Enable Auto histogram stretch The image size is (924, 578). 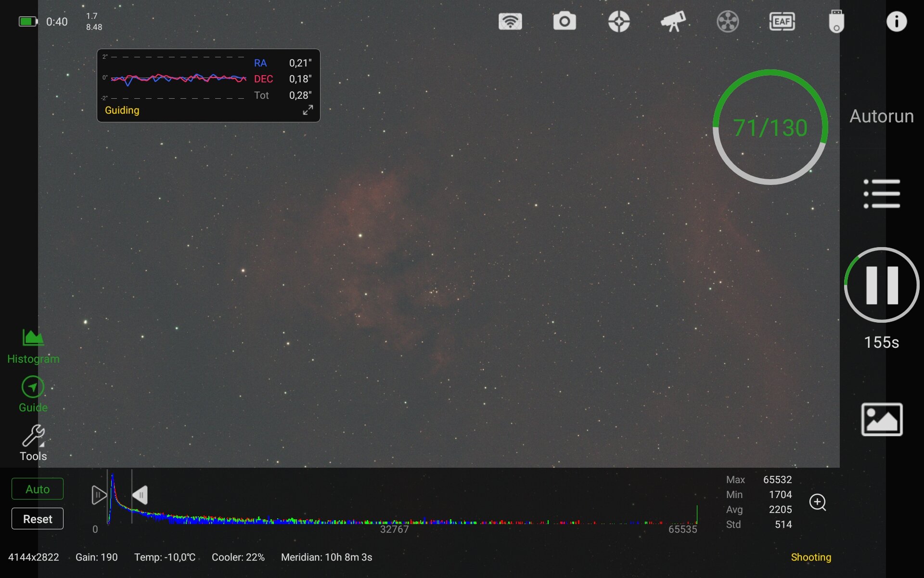click(x=38, y=489)
